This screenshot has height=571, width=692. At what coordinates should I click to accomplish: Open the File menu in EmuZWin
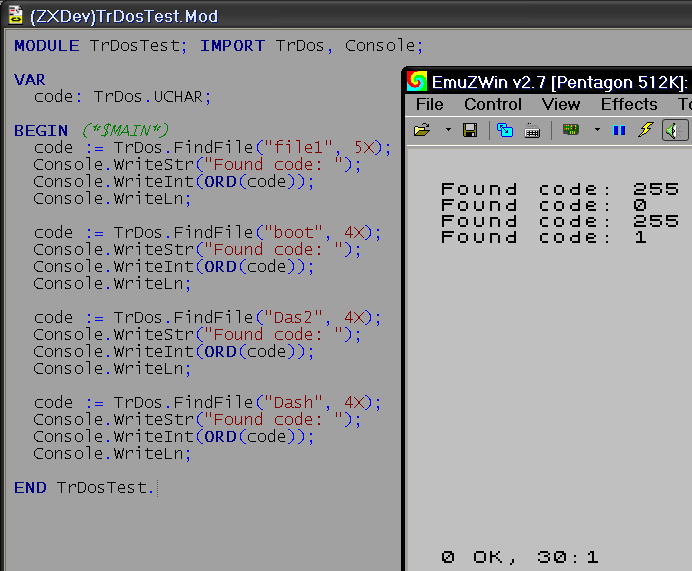click(429, 104)
